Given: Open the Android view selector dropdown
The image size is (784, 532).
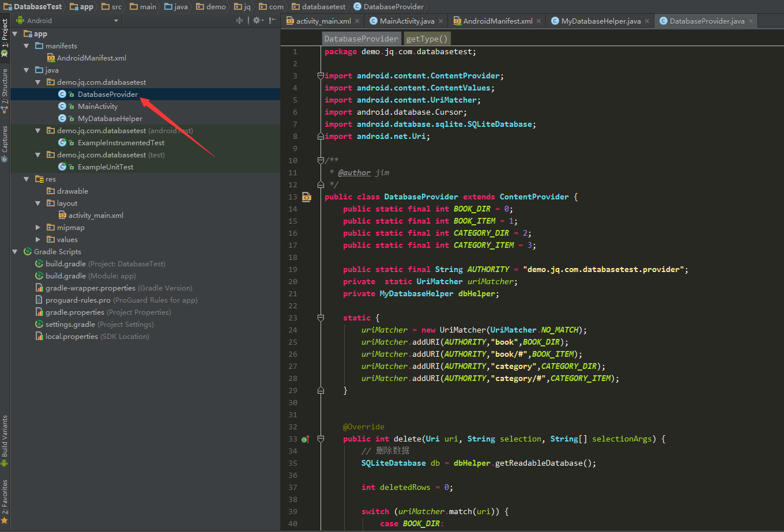Looking at the screenshot, I should (x=68, y=20).
